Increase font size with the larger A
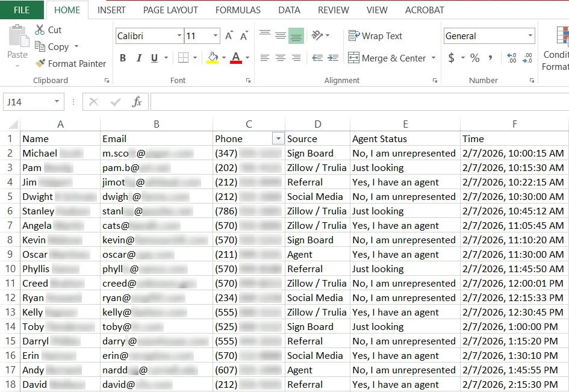The height and width of the screenshot is (392, 569). click(x=229, y=36)
